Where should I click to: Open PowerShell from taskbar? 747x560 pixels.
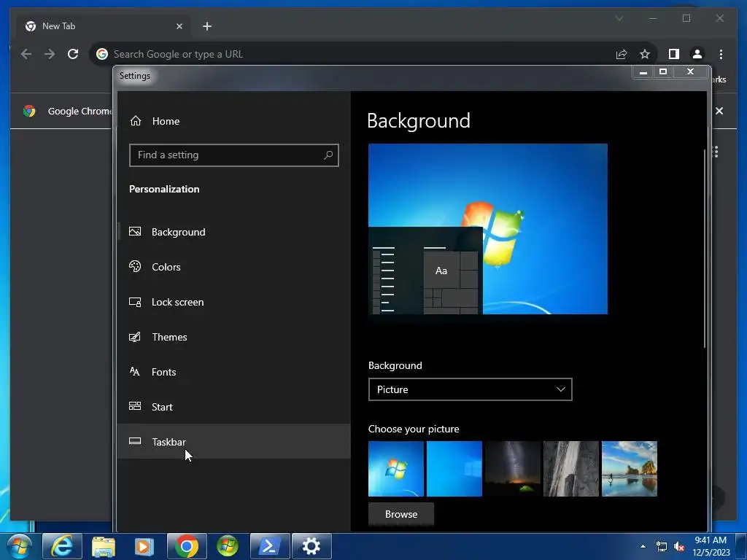tap(270, 545)
